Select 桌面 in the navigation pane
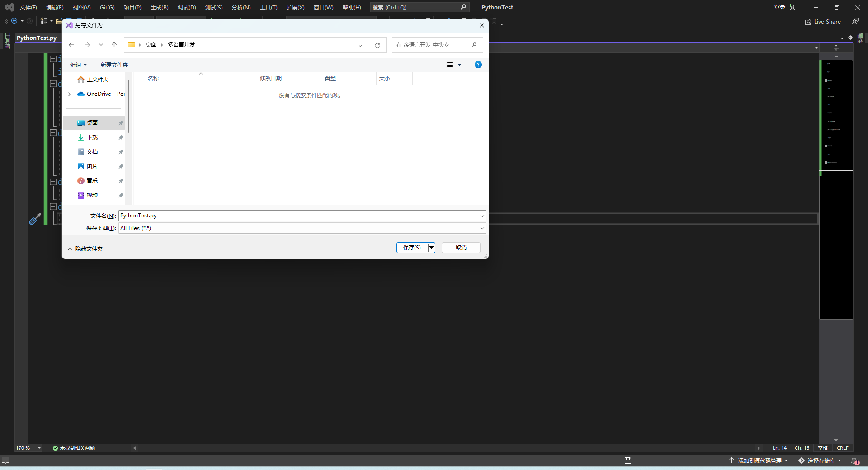The height and width of the screenshot is (470, 868). point(94,123)
